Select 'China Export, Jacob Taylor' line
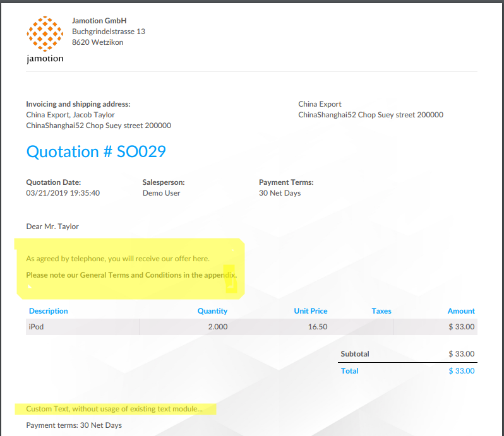Image resolution: width=504 pixels, height=436 pixels. (x=70, y=115)
